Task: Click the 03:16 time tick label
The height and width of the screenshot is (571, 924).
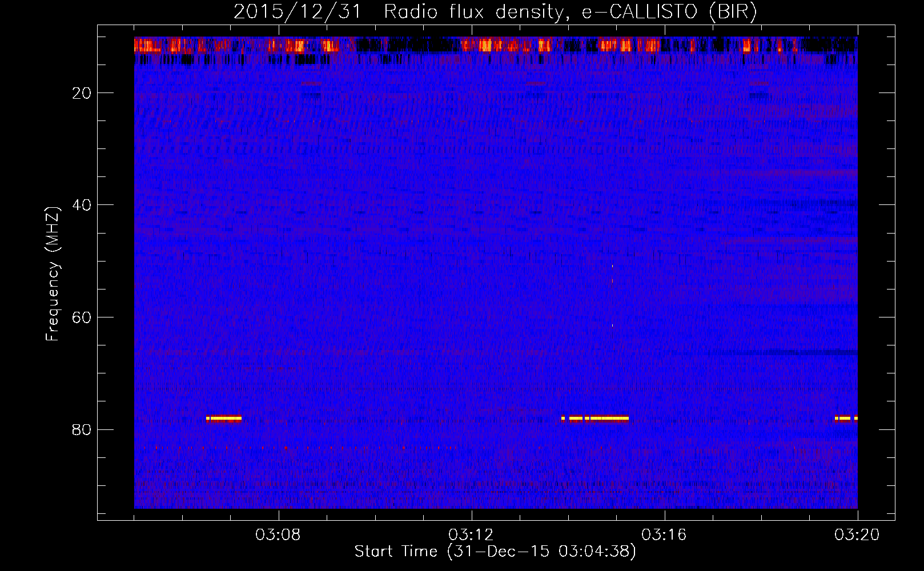Action: [664, 535]
